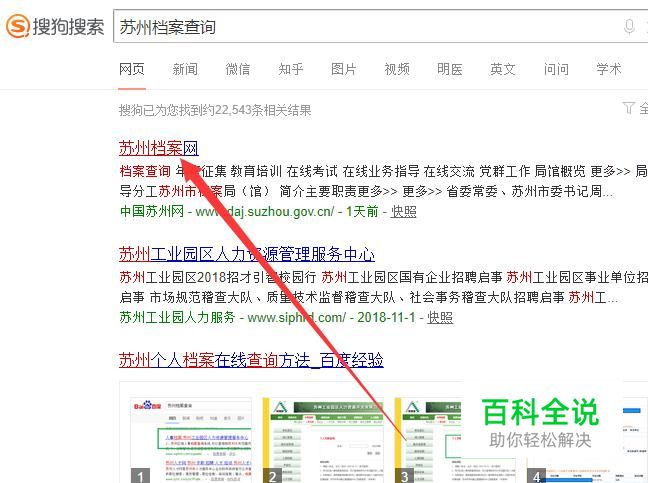Select the 网页 tab
The width and height of the screenshot is (648, 483).
(132, 69)
